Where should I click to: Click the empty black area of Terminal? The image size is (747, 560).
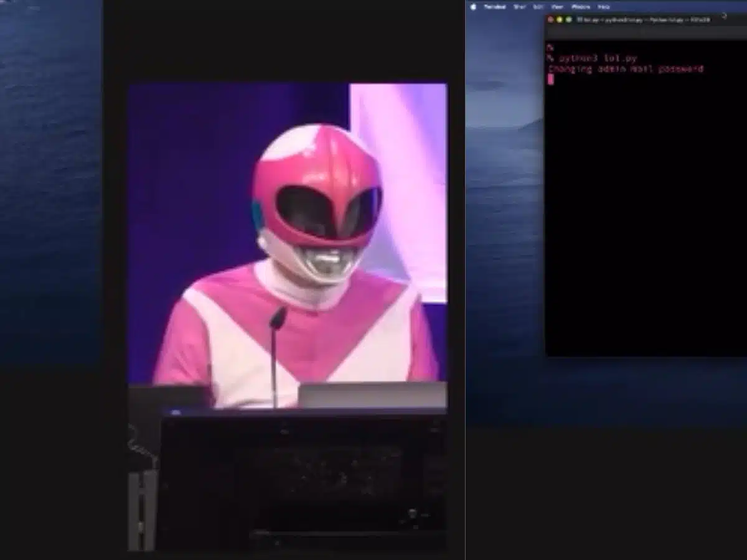tap(641, 218)
